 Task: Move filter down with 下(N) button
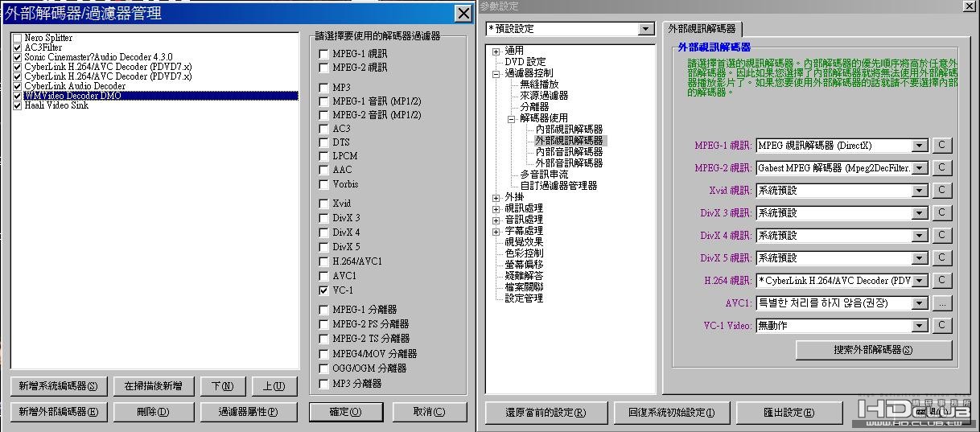coord(222,386)
